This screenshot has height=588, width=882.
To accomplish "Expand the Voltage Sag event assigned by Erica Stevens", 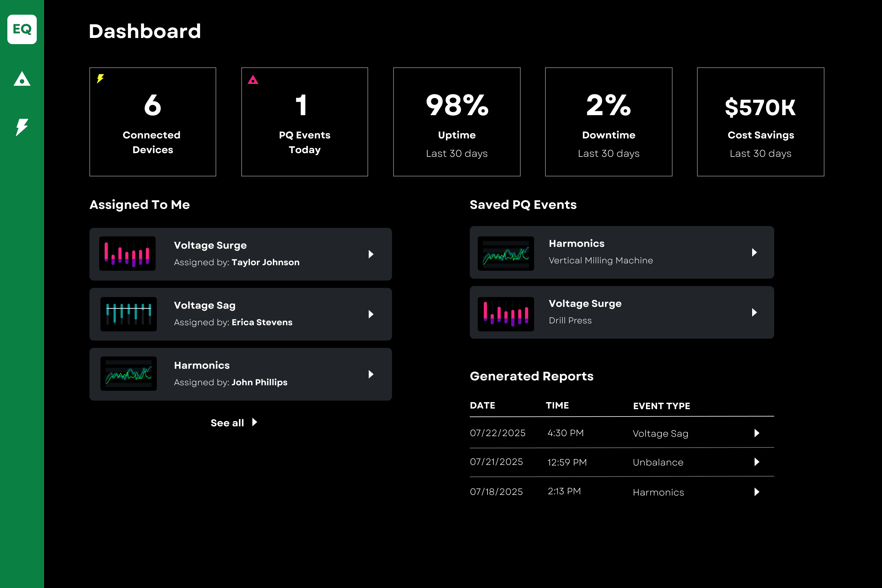I will pyautogui.click(x=371, y=314).
